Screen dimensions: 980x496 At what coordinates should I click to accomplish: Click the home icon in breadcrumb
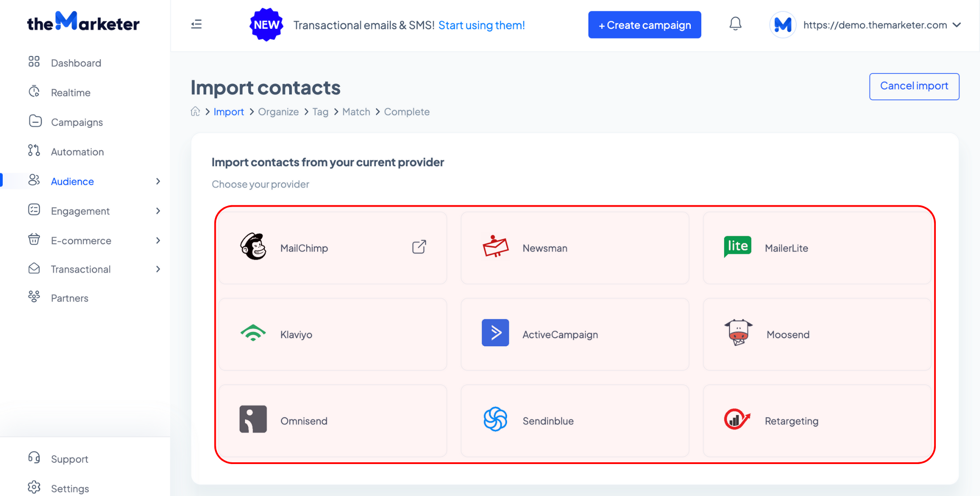[x=195, y=111]
